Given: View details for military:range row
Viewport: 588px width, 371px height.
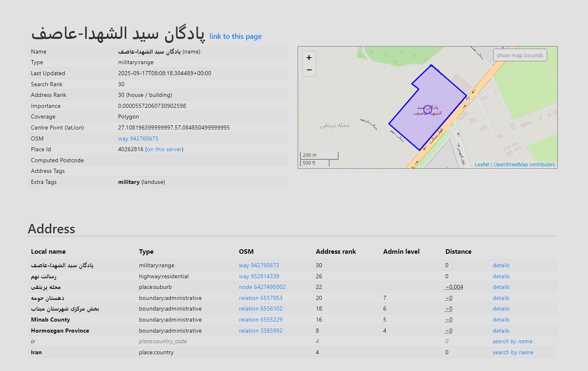Looking at the screenshot, I should (x=501, y=265).
